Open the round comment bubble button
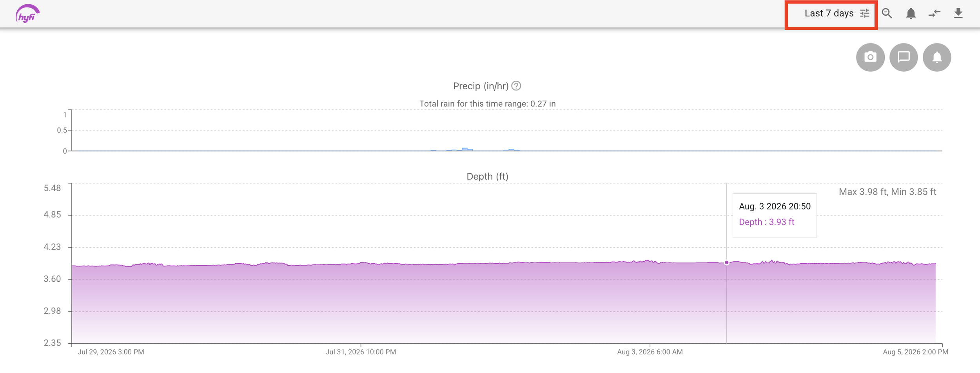The width and height of the screenshot is (980, 373). pos(904,57)
